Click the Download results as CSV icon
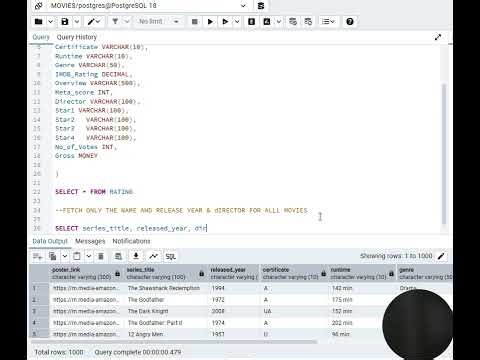The height and width of the screenshot is (360, 480). tap(136, 256)
